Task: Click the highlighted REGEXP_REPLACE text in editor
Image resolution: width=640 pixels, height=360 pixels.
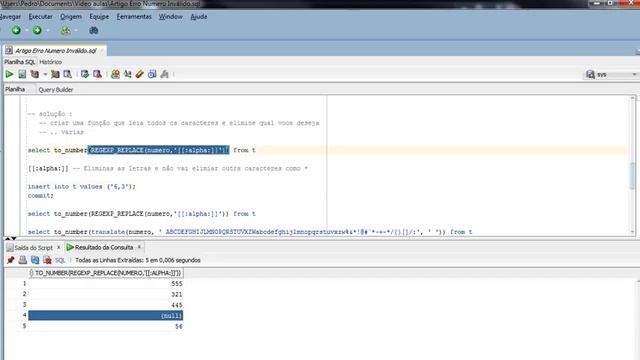Action: (x=158, y=150)
